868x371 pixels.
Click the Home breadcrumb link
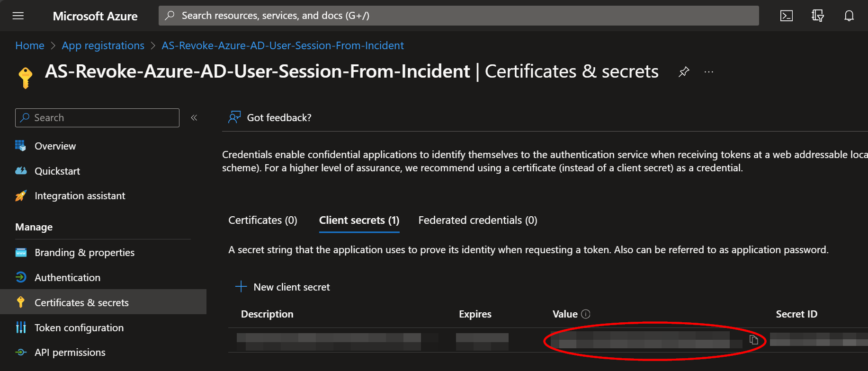pos(30,45)
